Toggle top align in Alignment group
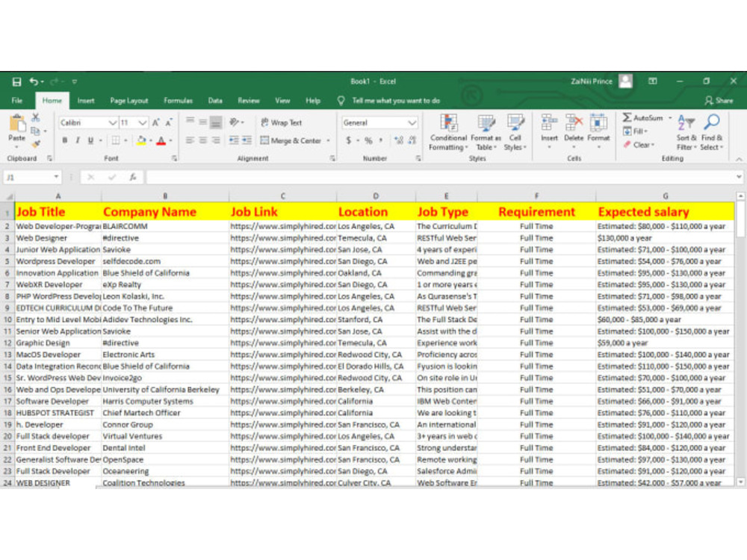This screenshot has height=560, width=747. coord(190,122)
